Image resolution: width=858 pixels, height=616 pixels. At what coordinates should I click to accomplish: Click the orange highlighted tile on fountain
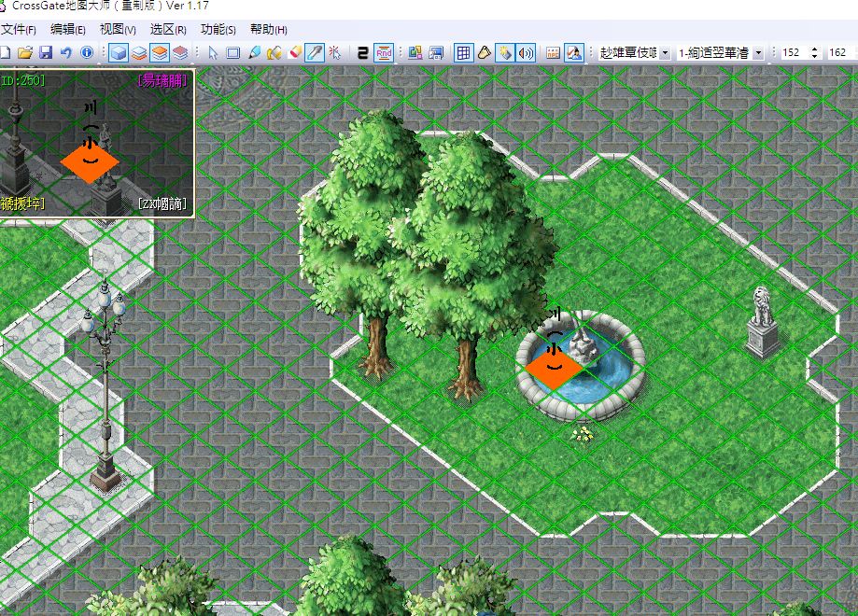(554, 371)
